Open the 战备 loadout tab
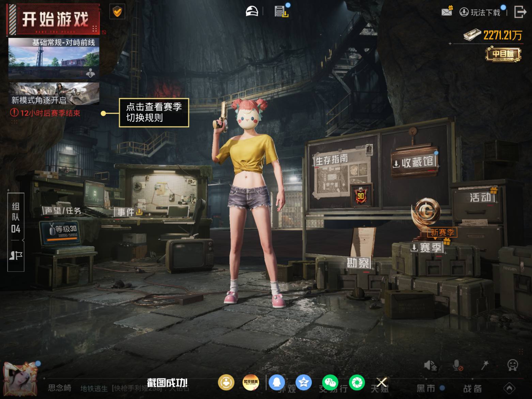Image resolution: width=532 pixels, height=399 pixels. coord(472,388)
